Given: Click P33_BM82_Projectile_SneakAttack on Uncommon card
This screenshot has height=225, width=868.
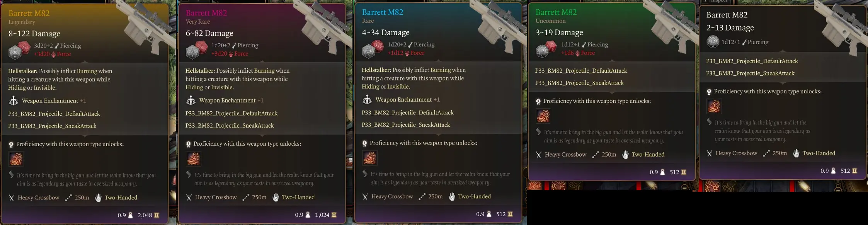Looking at the screenshot, I should [579, 83].
